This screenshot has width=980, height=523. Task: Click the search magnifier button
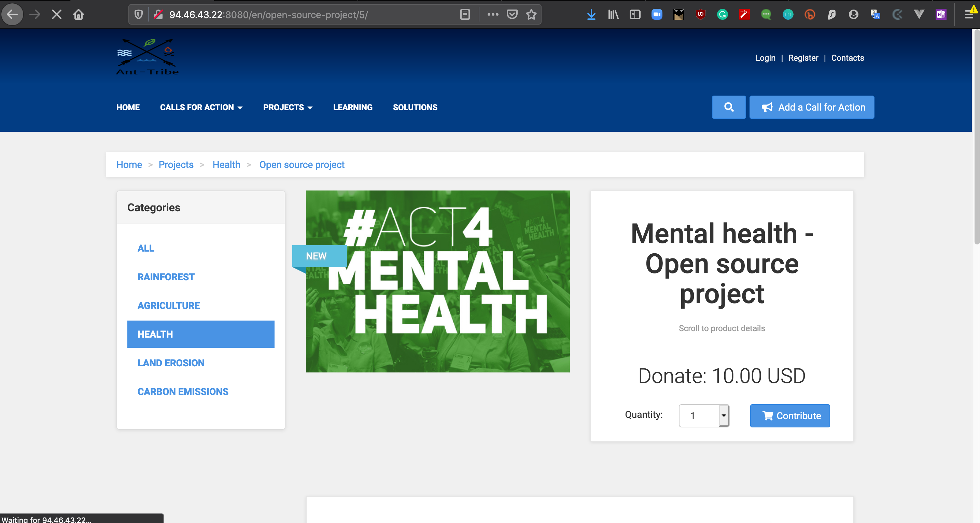pyautogui.click(x=729, y=107)
